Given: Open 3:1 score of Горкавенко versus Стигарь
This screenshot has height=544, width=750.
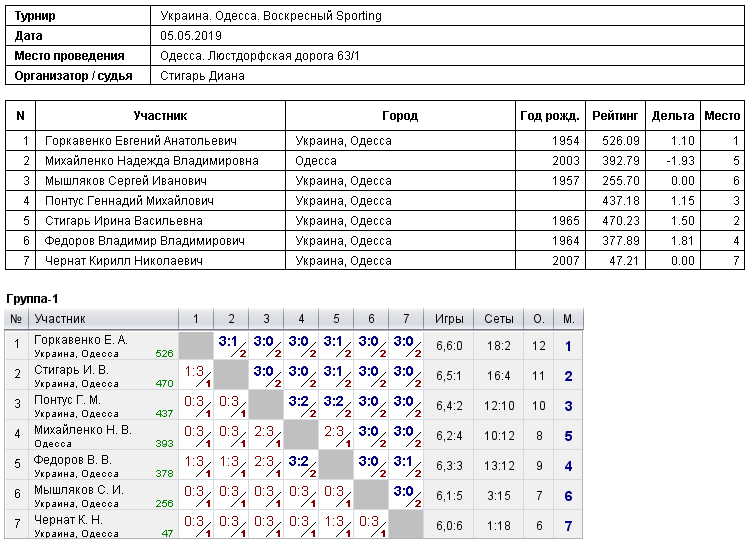Looking at the screenshot, I should click(231, 345).
